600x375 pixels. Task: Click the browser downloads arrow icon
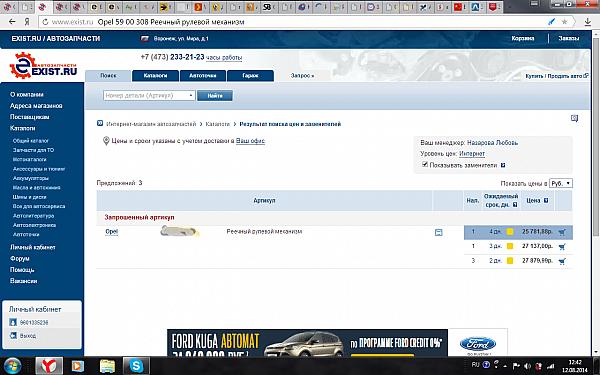(x=587, y=22)
